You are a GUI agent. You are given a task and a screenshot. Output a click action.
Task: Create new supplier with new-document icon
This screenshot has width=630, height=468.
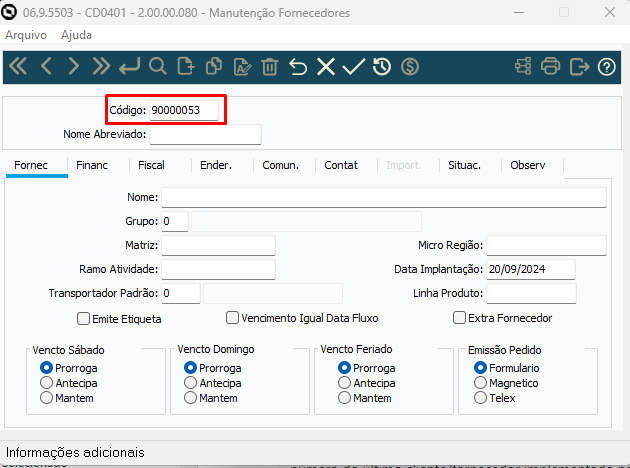pos(186,66)
